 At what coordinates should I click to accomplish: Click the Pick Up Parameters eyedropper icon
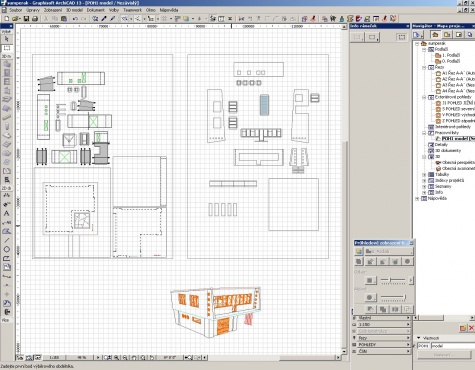(104, 19)
